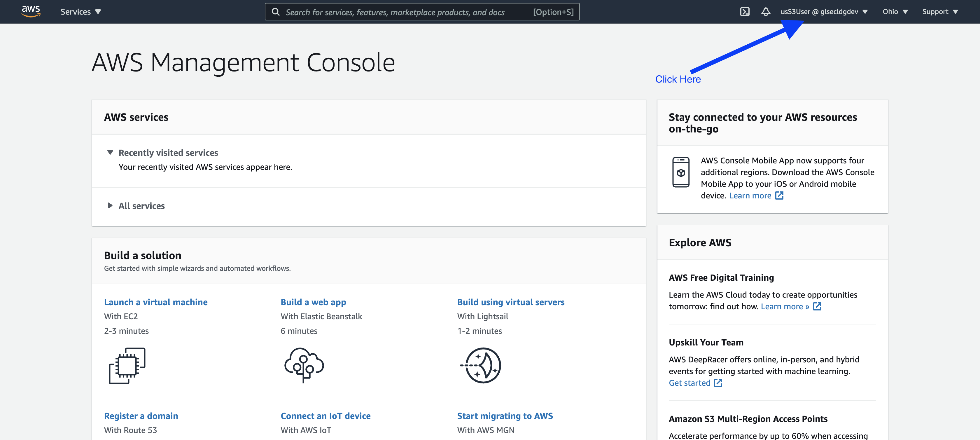Click the Elastic Beanstalk cloud tree icon
Screen dimensions: 980x440
pos(304,365)
